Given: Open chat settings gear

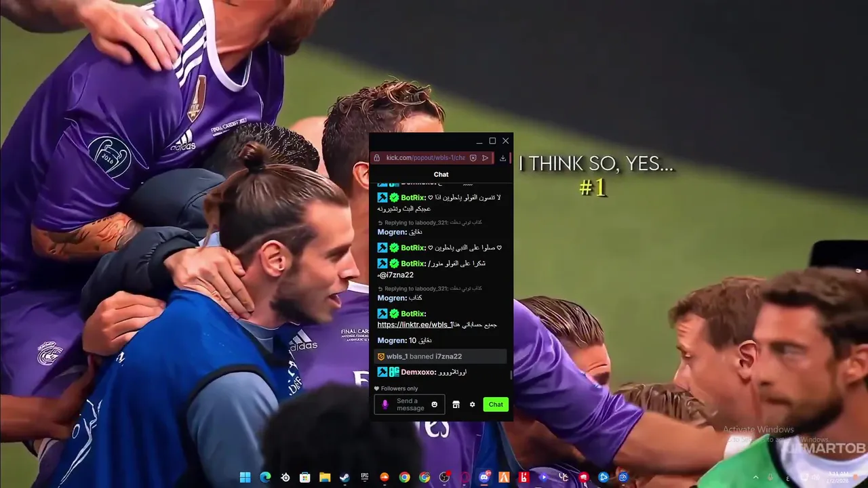Looking at the screenshot, I should click(473, 405).
